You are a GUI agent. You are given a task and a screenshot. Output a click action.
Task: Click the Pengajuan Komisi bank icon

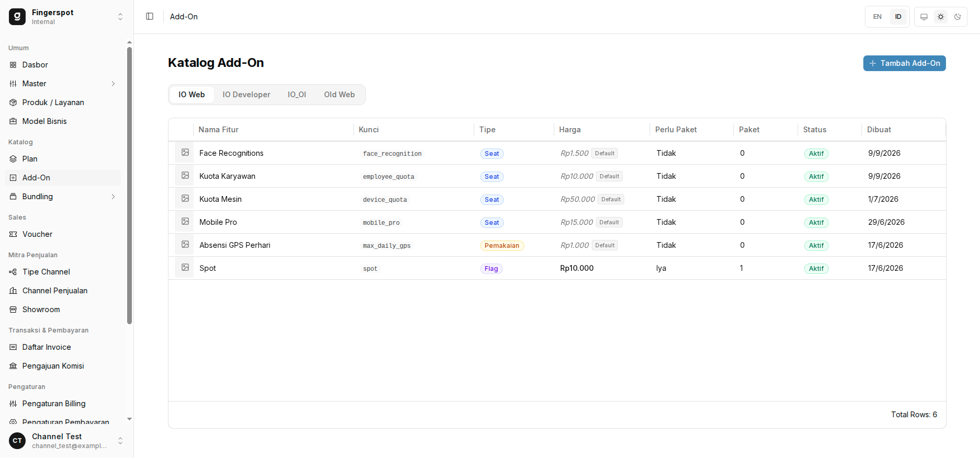(x=13, y=366)
